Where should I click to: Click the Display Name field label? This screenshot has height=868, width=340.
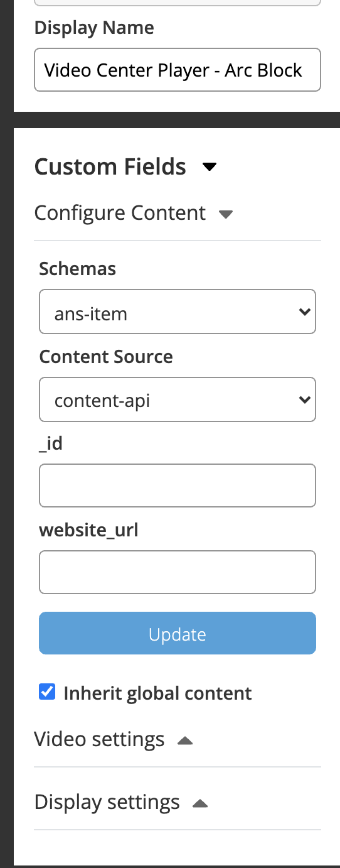point(94,28)
